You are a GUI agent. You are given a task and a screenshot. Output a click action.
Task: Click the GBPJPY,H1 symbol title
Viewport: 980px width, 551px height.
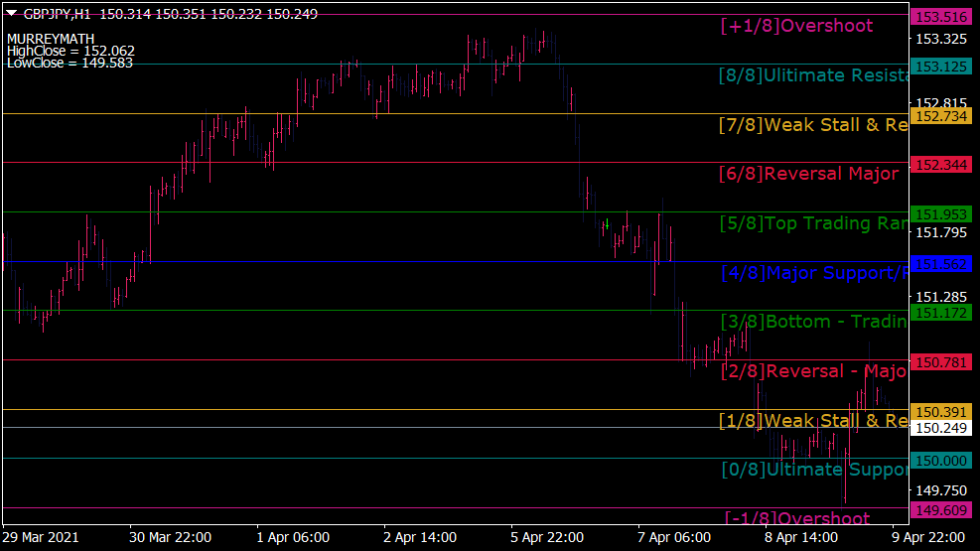click(x=59, y=14)
